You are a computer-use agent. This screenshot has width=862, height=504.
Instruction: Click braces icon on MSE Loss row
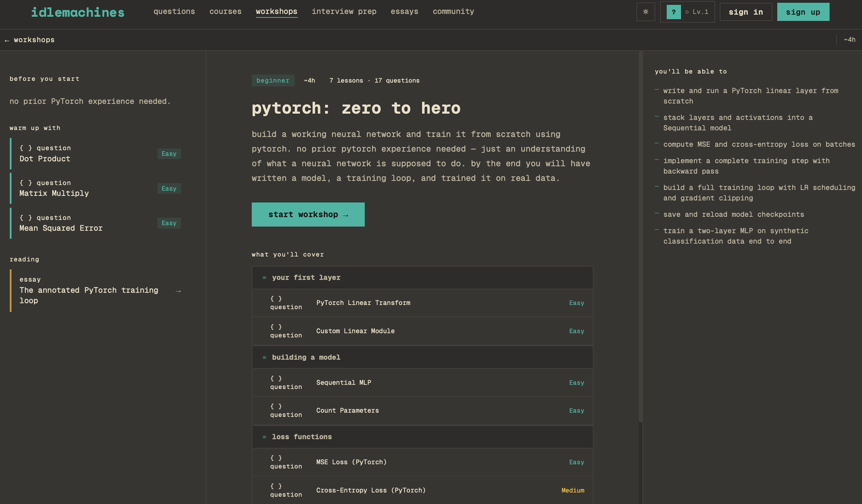pyautogui.click(x=276, y=458)
